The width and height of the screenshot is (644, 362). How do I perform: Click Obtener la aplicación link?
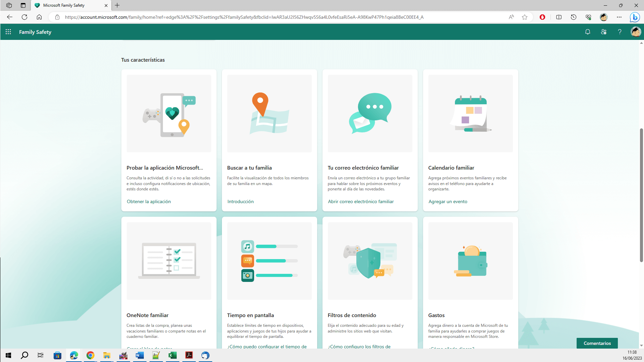coord(149,201)
